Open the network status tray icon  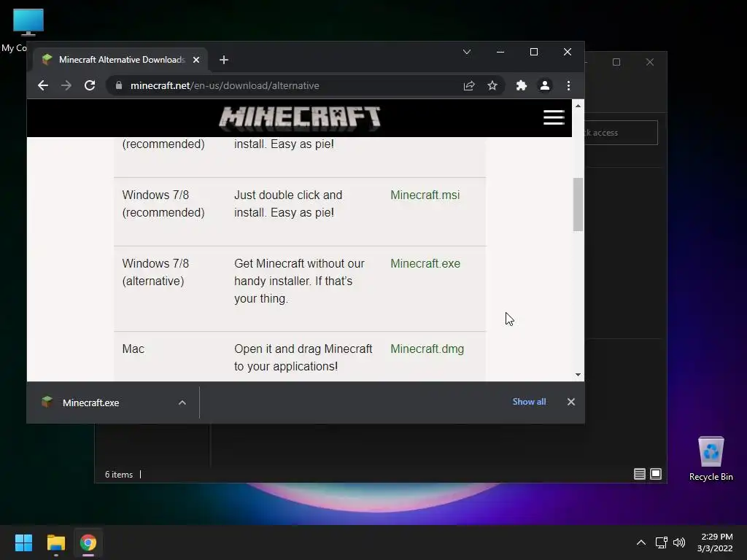[x=661, y=542]
